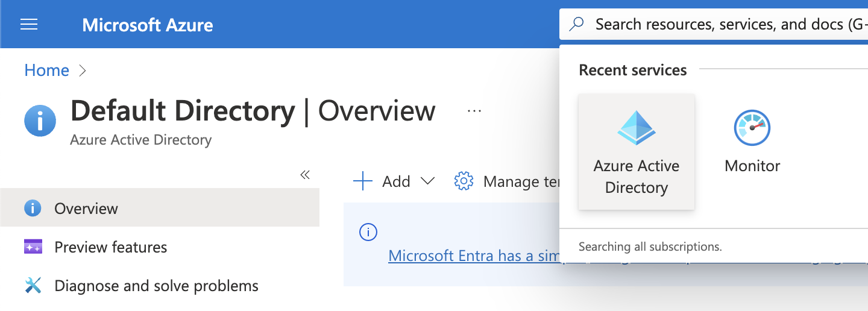Click the breadcrumb chevron after Home
The image size is (868, 311).
coord(83,71)
